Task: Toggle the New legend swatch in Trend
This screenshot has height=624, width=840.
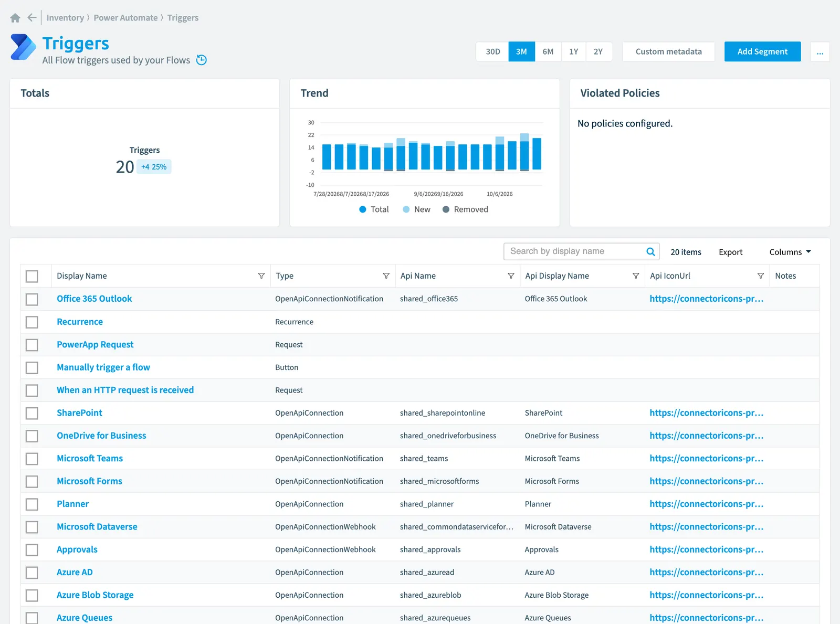Action: (406, 209)
